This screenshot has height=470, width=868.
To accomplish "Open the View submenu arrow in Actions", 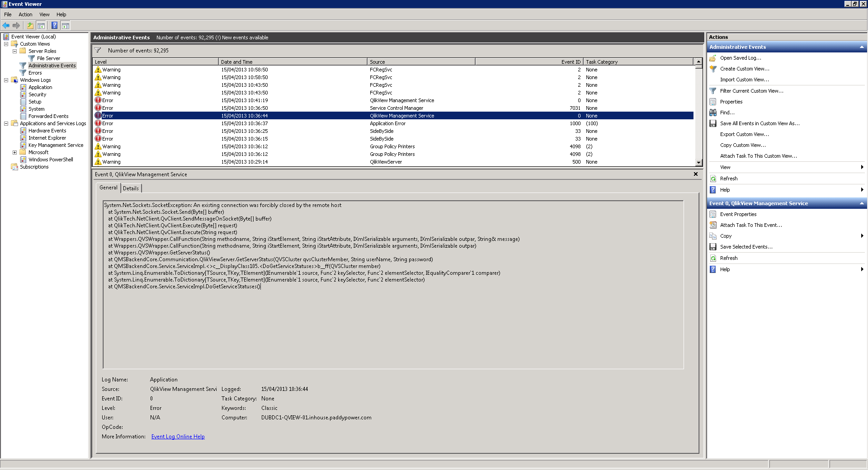I will click(862, 167).
